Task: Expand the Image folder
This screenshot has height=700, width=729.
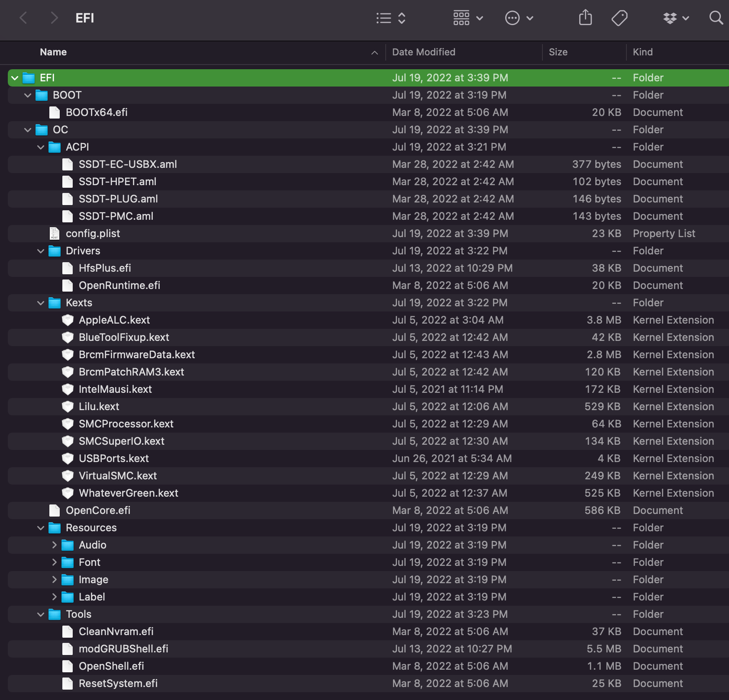Action: 54,580
